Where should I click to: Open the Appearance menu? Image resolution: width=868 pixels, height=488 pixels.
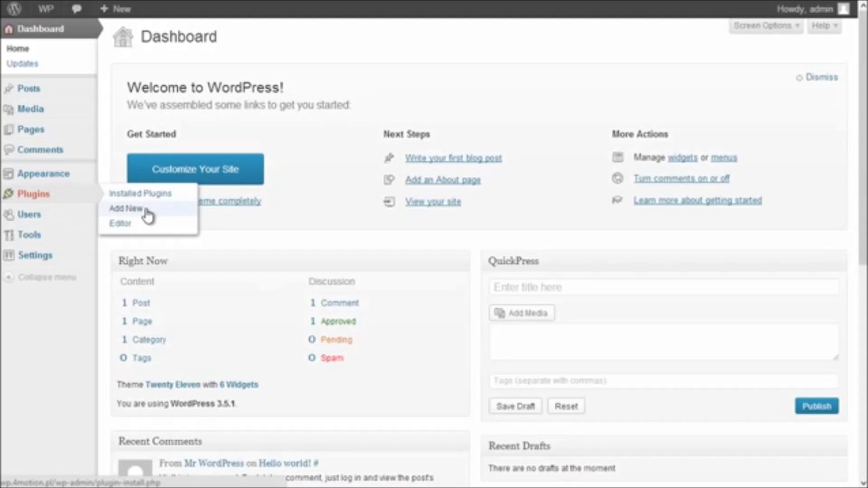pyautogui.click(x=43, y=174)
